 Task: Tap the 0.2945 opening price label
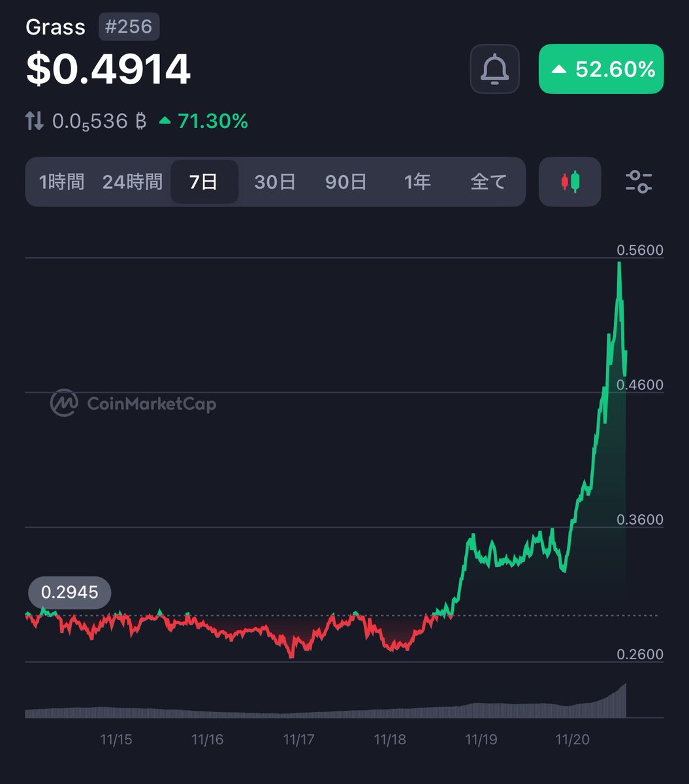69,593
